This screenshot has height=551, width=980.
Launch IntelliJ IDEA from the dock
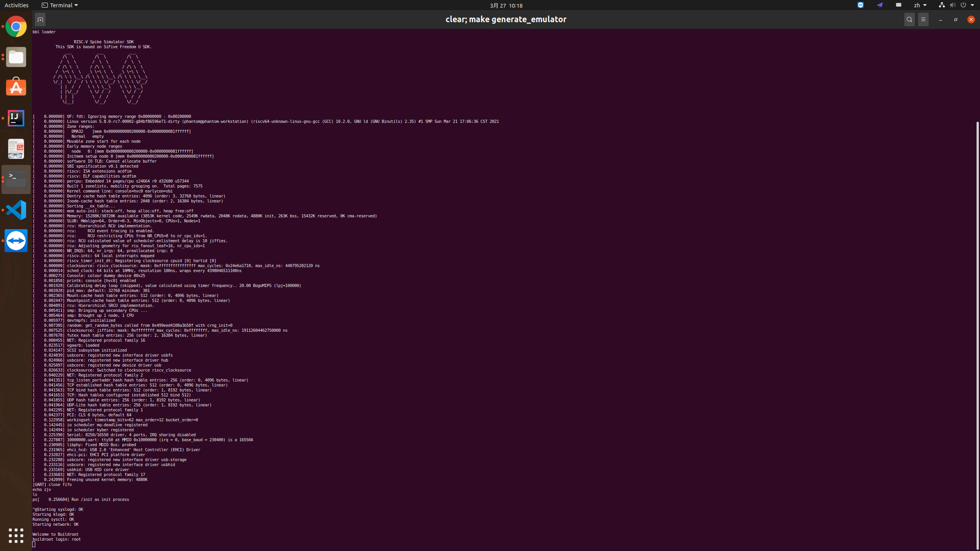click(x=16, y=118)
